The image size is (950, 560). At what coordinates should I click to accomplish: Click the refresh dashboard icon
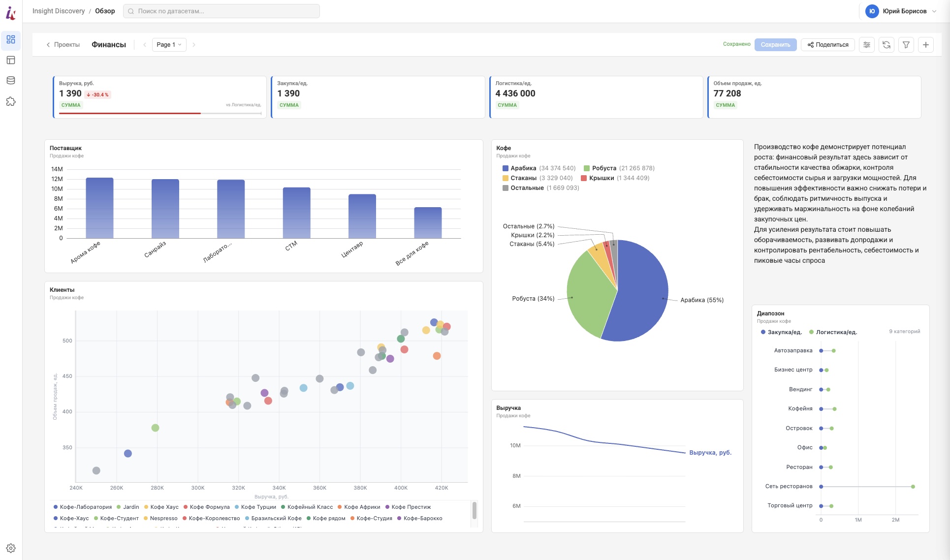(887, 45)
